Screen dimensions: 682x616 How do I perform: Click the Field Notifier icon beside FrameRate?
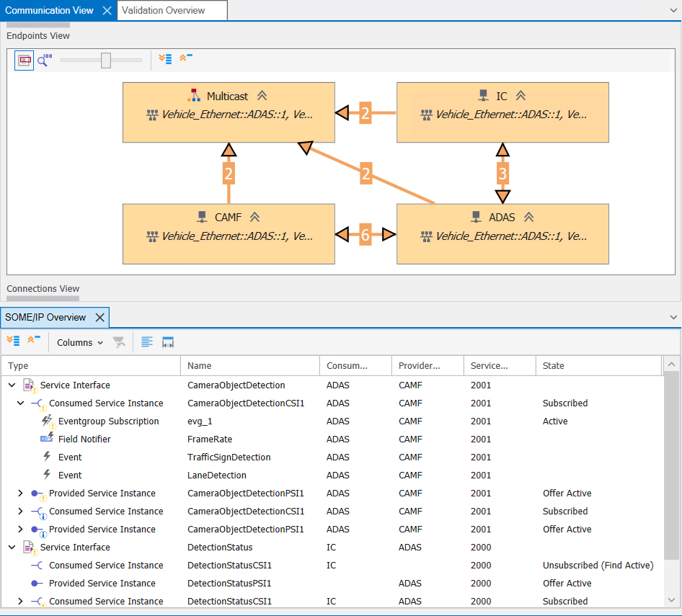47,438
